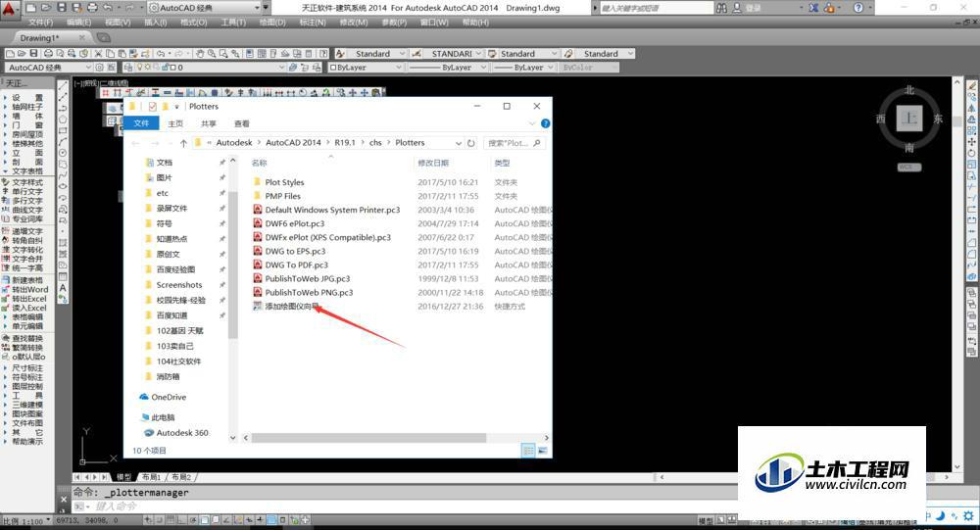Select the 查看 tab in explorer ribbon
Screen dimensions: 980x530
(242, 123)
